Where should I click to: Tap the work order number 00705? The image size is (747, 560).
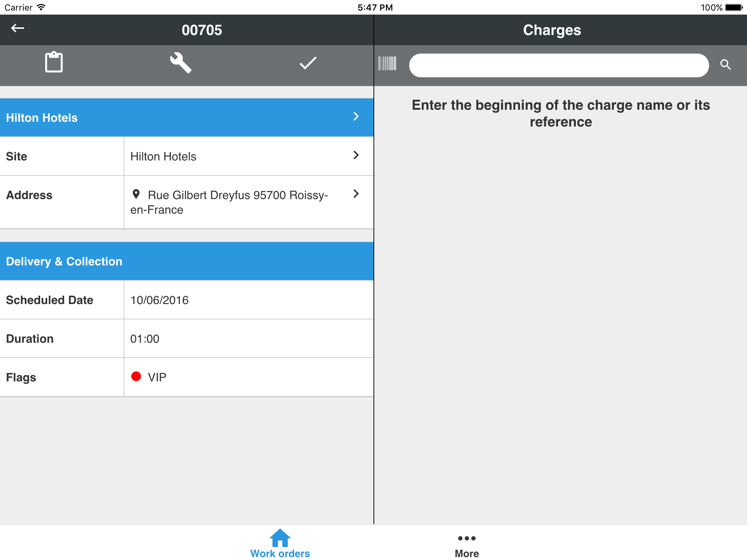(202, 30)
